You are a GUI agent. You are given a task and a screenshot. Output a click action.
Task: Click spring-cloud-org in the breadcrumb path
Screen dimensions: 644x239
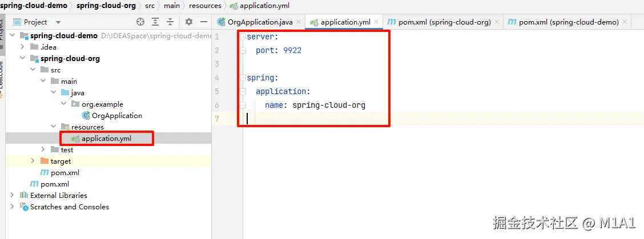pyautogui.click(x=106, y=6)
